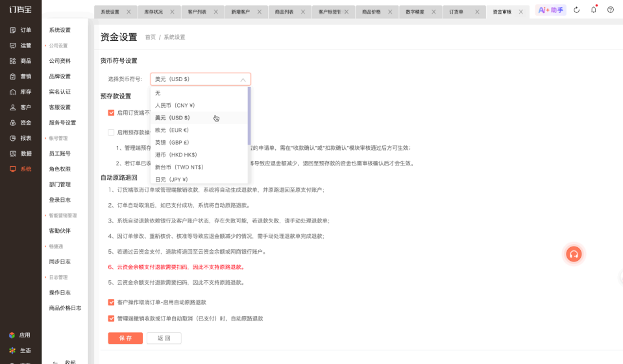Click the refresh icon in top bar
Image resolution: width=623 pixels, height=364 pixels.
tap(576, 10)
